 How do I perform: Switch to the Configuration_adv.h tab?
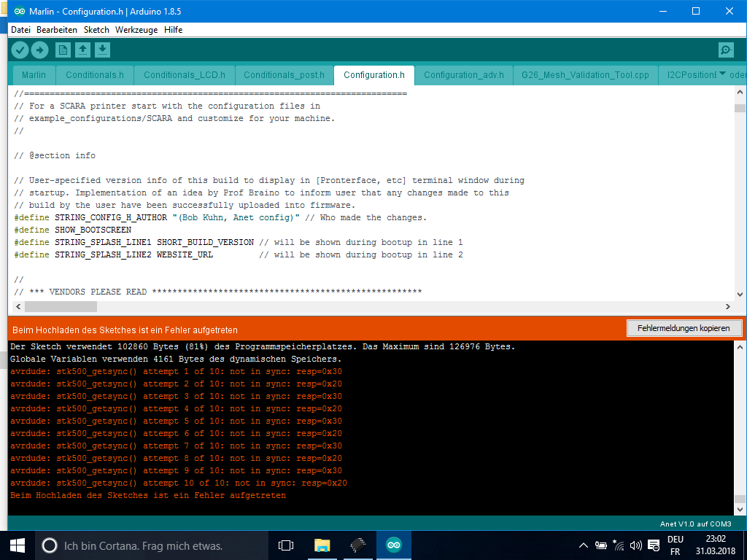[x=463, y=75]
